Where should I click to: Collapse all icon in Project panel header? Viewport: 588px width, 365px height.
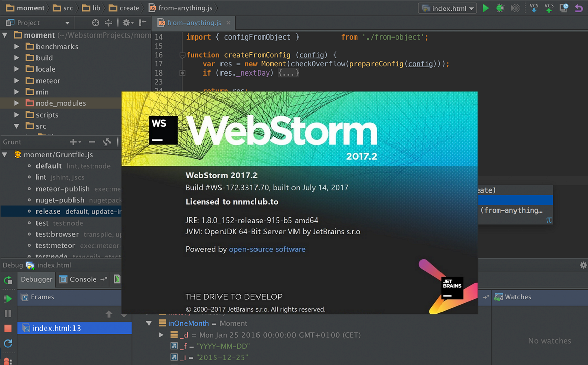(x=108, y=23)
